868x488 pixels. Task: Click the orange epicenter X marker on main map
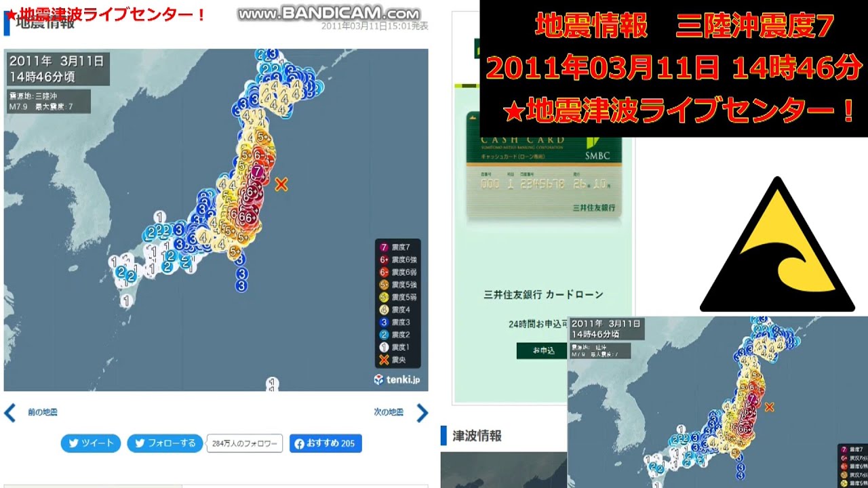(281, 184)
